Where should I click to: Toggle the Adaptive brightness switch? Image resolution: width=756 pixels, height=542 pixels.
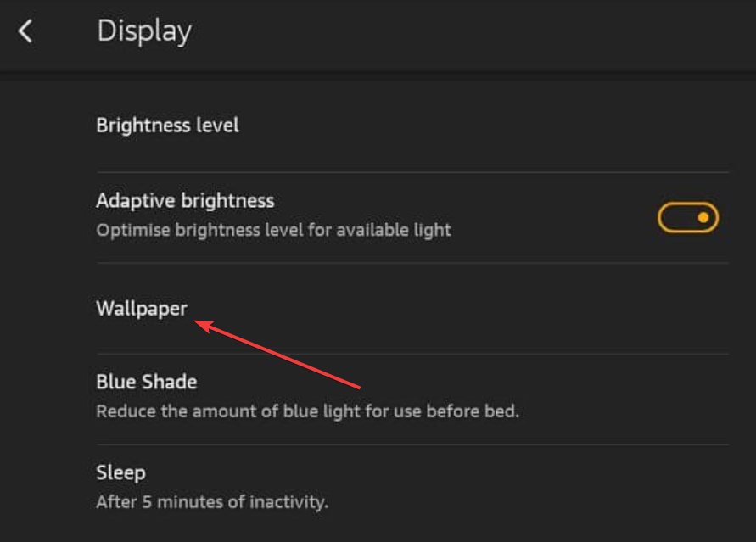(x=687, y=218)
